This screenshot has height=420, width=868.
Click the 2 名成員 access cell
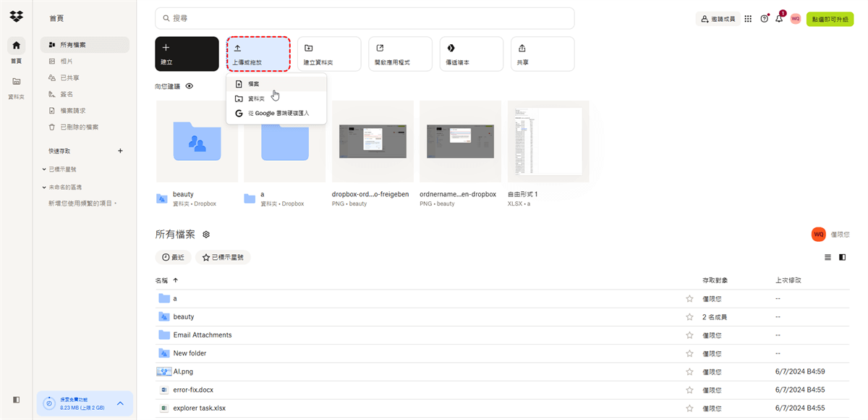pyautogui.click(x=715, y=317)
